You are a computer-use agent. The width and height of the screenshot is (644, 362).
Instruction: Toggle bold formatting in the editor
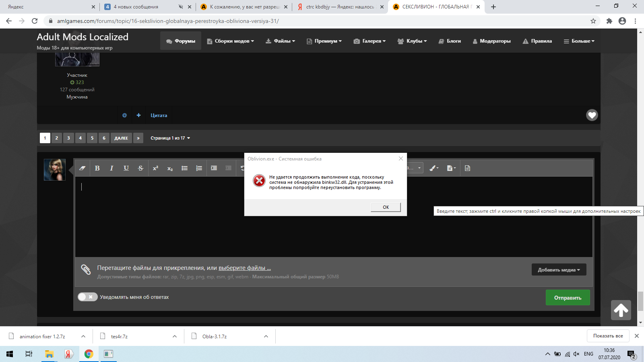point(97,168)
